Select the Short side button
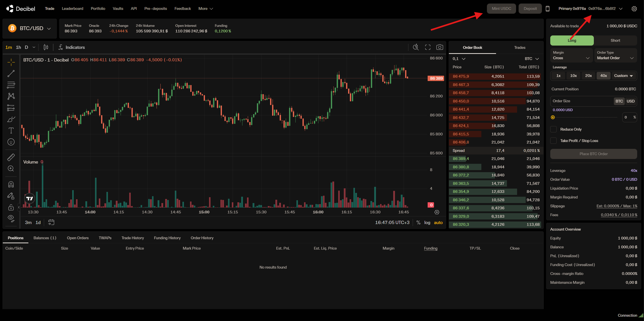Viewport: 644px width, 321px height. pos(615,41)
